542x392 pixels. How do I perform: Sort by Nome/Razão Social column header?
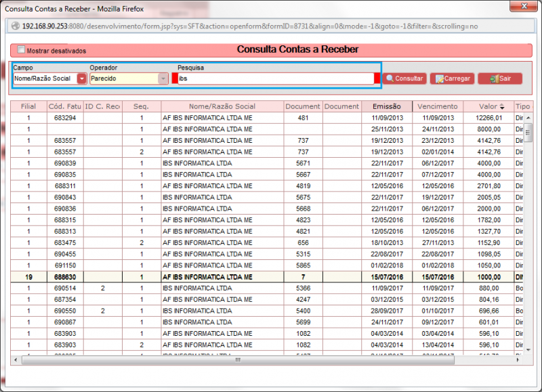coord(222,106)
